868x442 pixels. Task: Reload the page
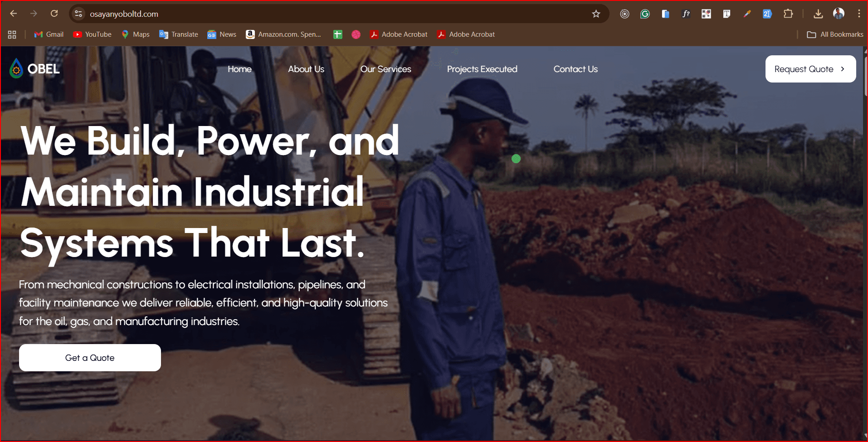tap(54, 14)
